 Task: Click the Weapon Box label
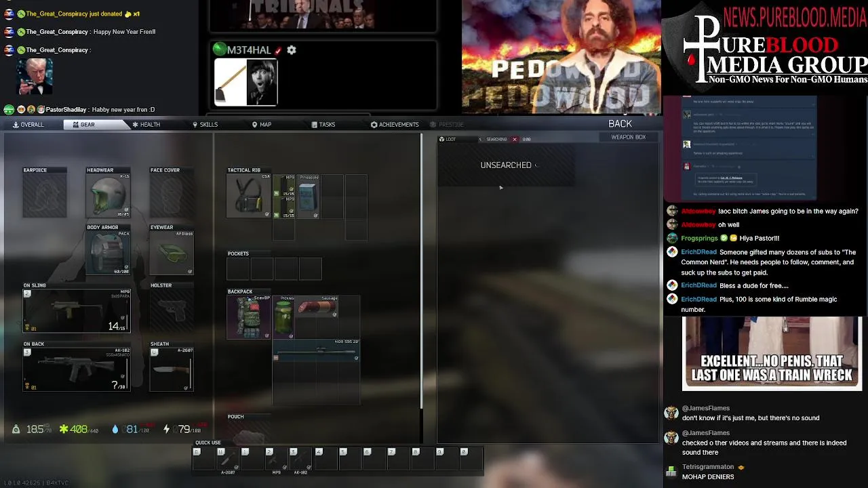(629, 137)
